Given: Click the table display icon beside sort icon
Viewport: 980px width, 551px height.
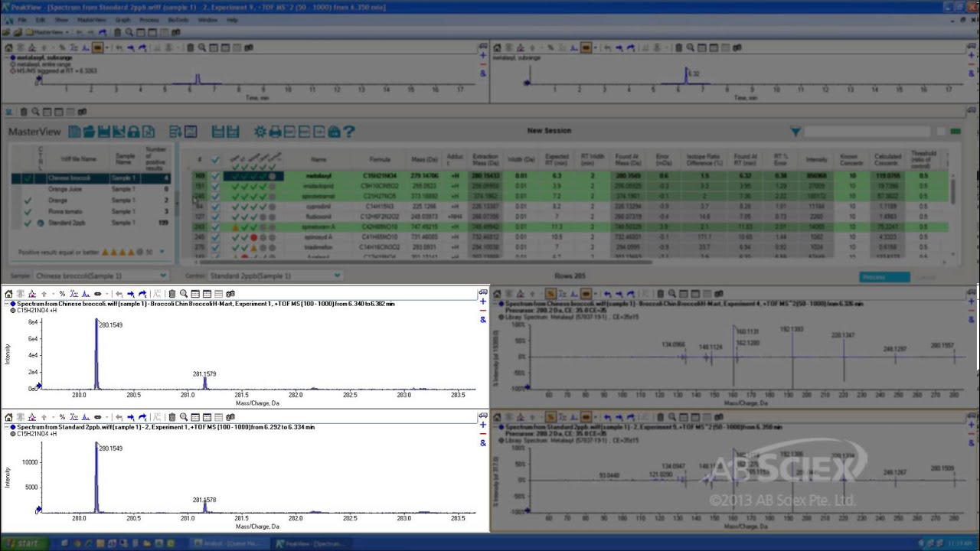Looking at the screenshot, I should [191, 132].
